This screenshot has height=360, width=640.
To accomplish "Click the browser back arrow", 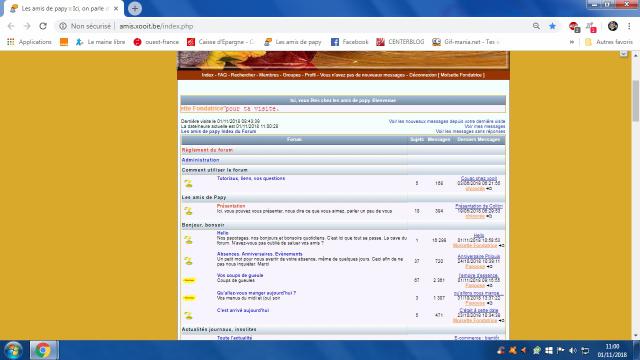I will [x=11, y=26].
